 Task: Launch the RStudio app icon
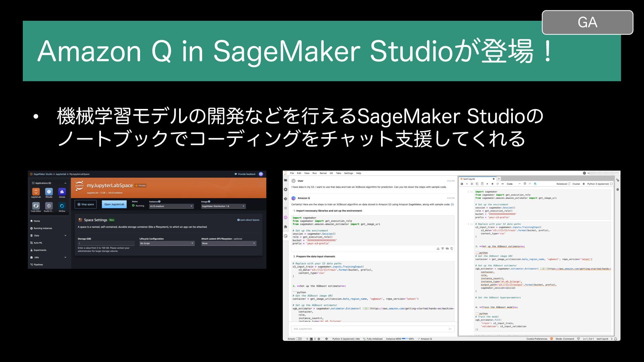point(49,192)
